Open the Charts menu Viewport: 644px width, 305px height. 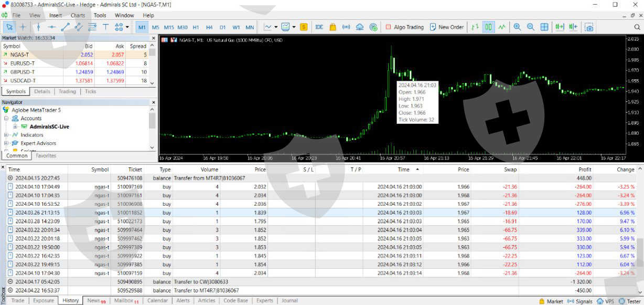(x=78, y=15)
